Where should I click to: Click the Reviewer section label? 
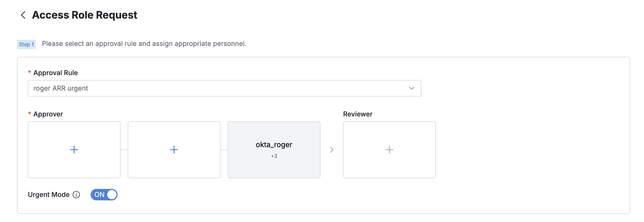coord(358,114)
